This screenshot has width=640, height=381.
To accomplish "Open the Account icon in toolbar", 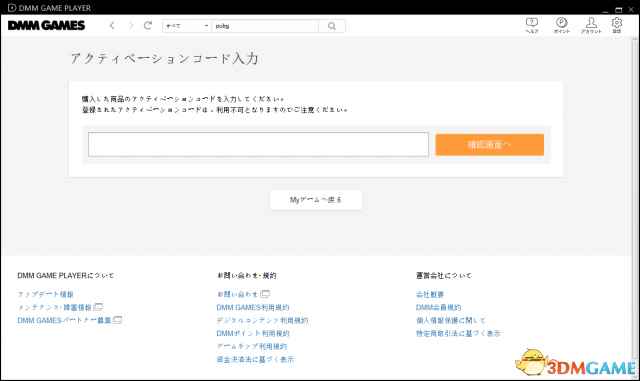I will [591, 25].
